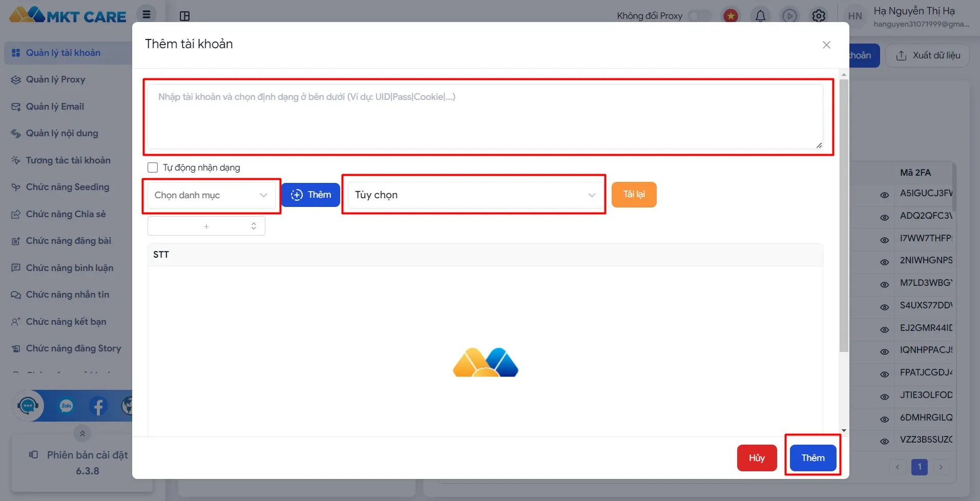This screenshot has width=980, height=501.
Task: Click the video tutorial play icon
Action: tap(789, 16)
